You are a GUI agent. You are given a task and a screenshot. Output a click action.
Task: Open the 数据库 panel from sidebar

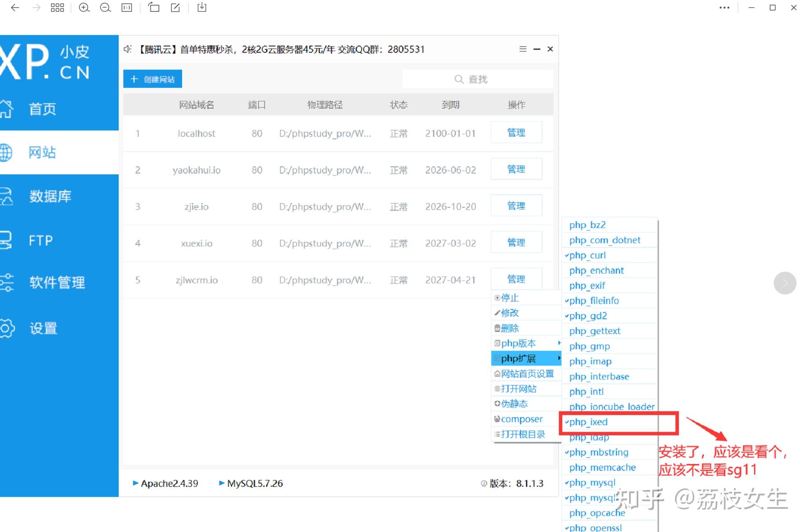tap(49, 196)
